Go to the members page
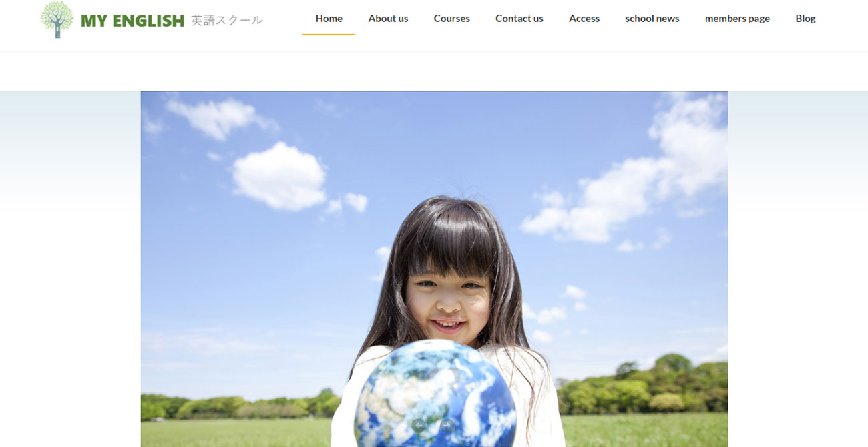 click(x=736, y=18)
